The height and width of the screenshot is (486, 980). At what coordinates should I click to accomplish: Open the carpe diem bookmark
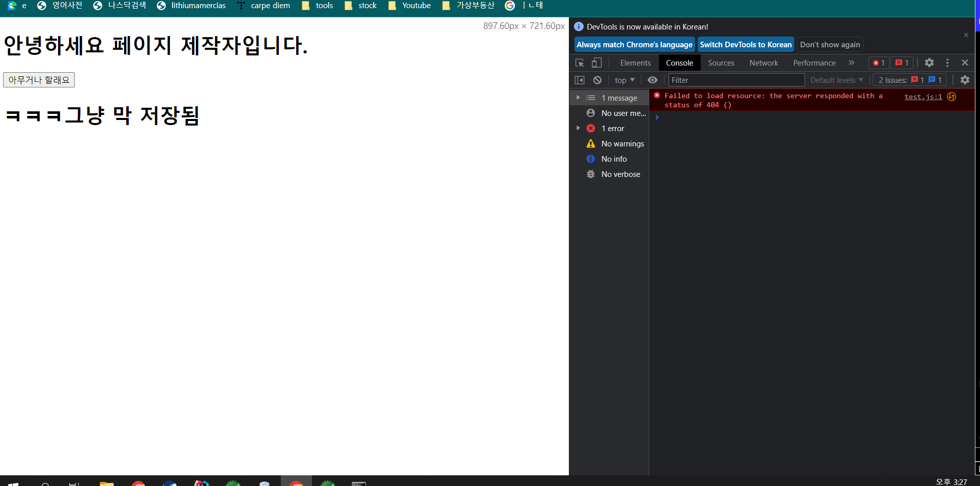coord(264,6)
